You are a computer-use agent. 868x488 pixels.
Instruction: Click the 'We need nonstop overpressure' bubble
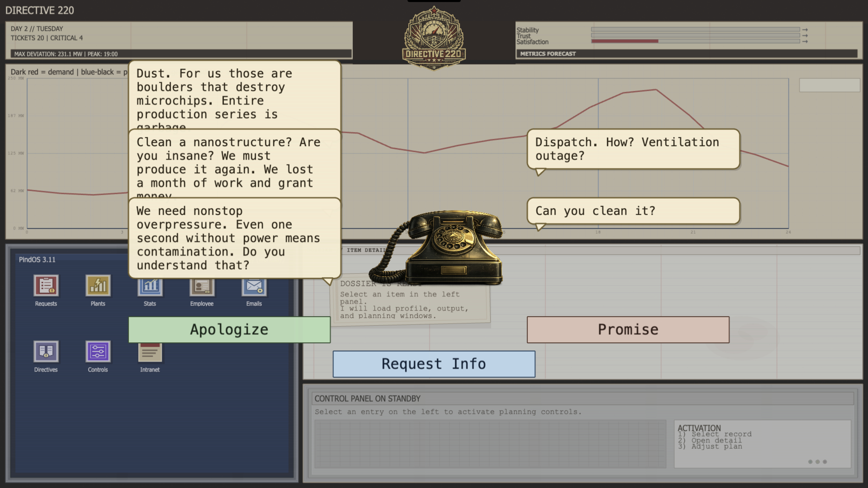[235, 238]
